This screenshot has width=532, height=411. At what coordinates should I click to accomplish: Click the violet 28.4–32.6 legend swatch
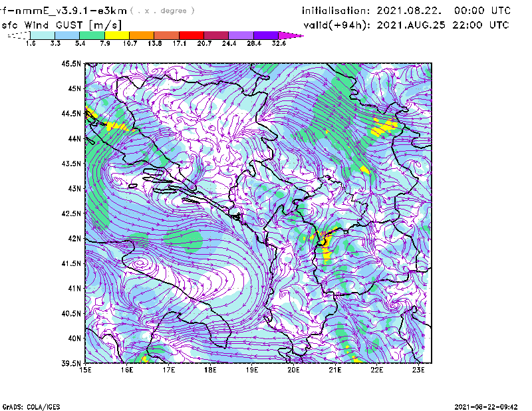(266, 35)
